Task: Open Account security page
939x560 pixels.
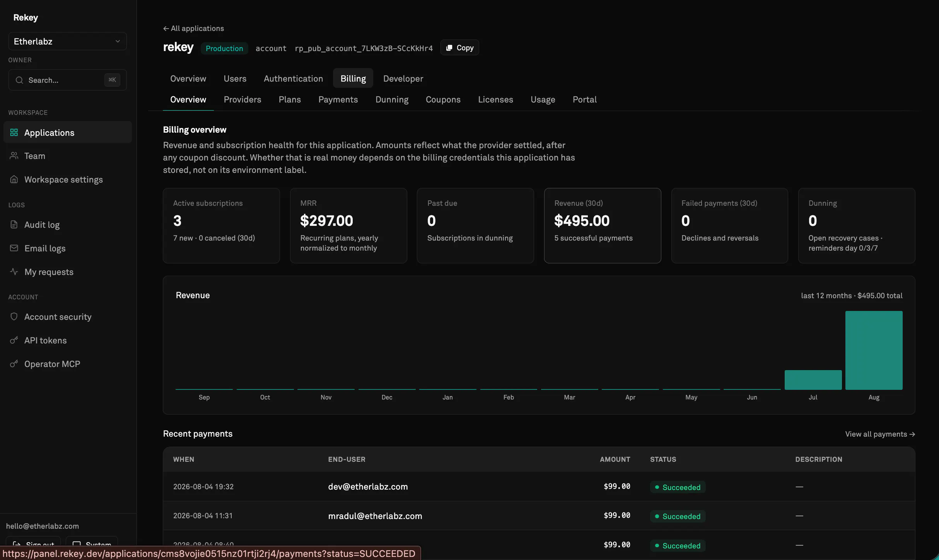Action: click(68, 316)
